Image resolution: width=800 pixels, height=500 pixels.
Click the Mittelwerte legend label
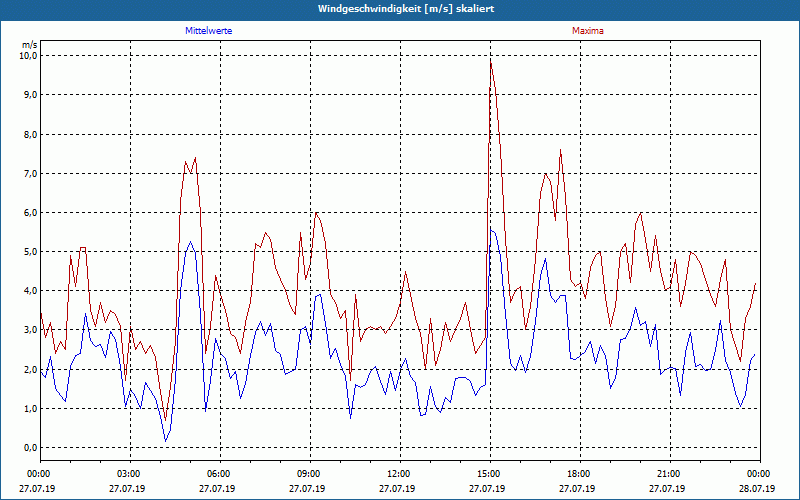click(x=209, y=31)
